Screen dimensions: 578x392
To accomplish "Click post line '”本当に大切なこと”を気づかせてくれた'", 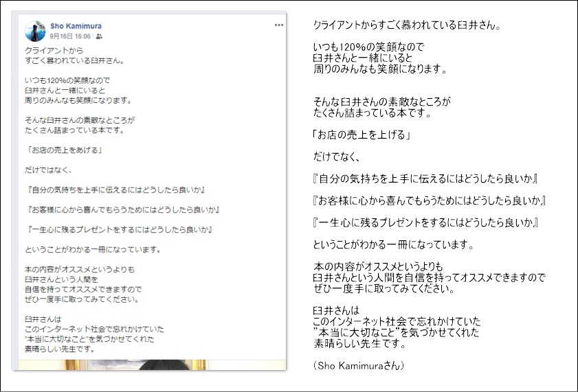I will (89, 338).
